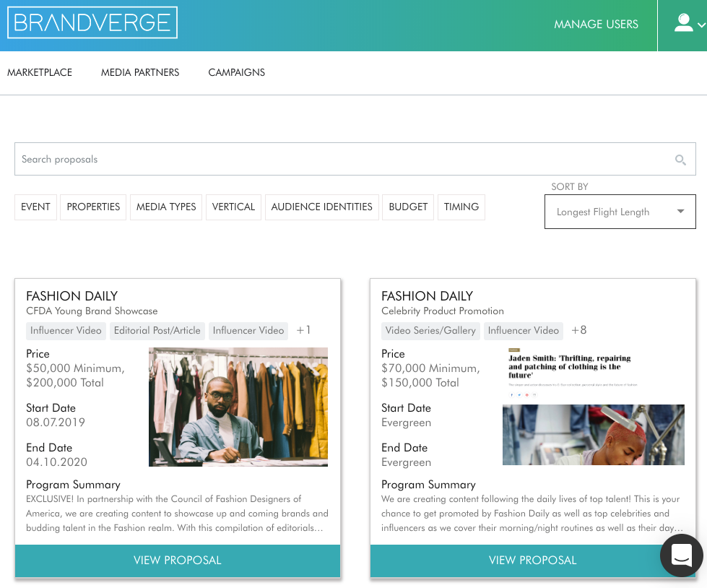Viewport: 707px width, 588px height.
Task: View proposal for Celebrity Product Promotion
Action: 532,561
